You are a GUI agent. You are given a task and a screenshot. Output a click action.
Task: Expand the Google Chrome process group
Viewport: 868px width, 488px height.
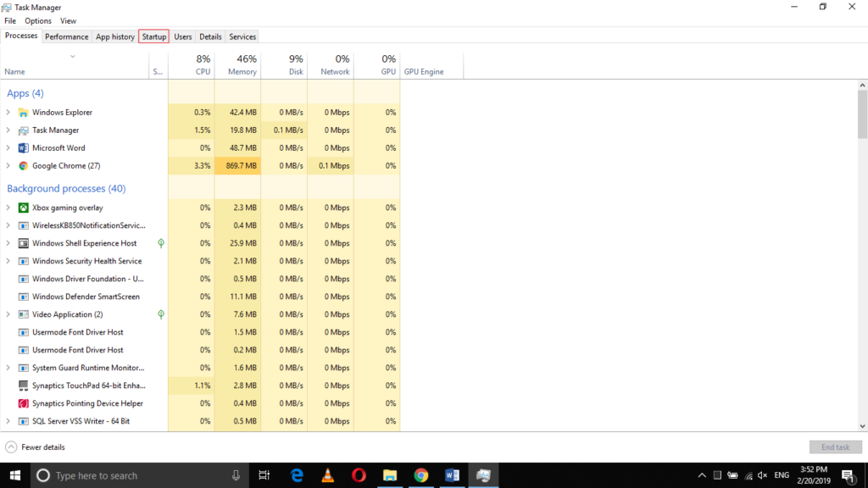(8, 166)
